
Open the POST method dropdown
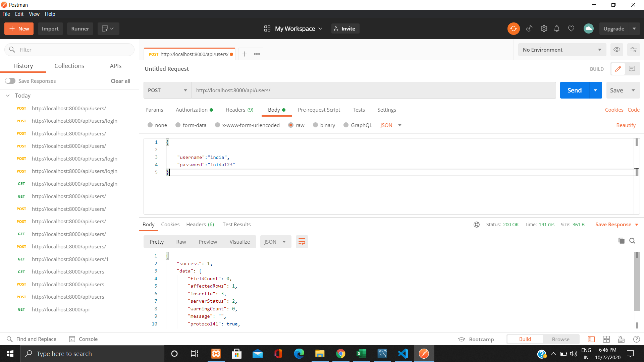(x=167, y=90)
